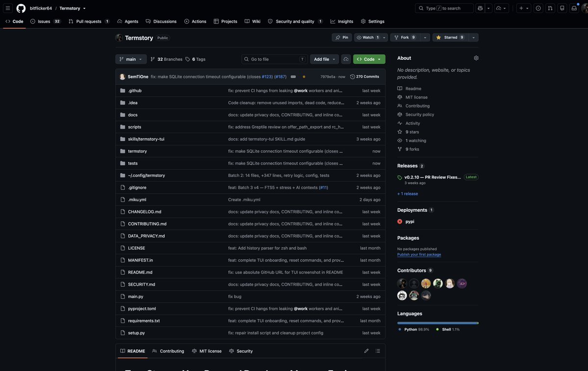Viewport: 588px width, 371px height.
Task: Click the languages percentage bar
Action: (x=438, y=323)
